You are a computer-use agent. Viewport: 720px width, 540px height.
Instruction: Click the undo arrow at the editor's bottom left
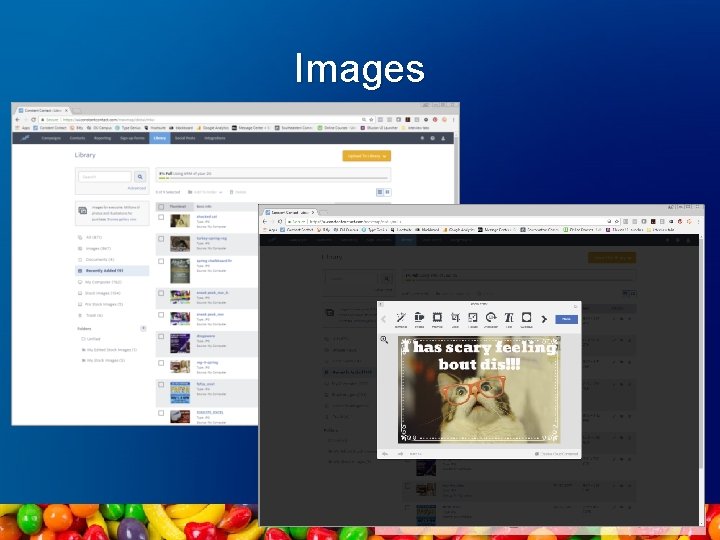coord(385,454)
